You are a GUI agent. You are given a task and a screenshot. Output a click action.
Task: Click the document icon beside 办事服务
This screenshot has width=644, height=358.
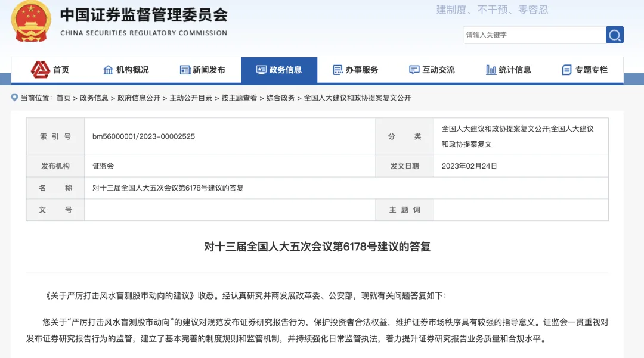(338, 70)
